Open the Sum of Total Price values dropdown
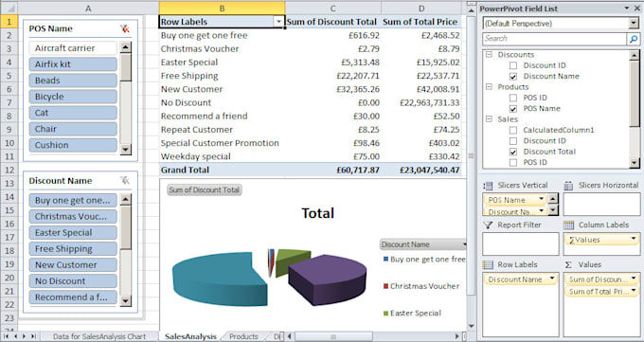 [634, 291]
